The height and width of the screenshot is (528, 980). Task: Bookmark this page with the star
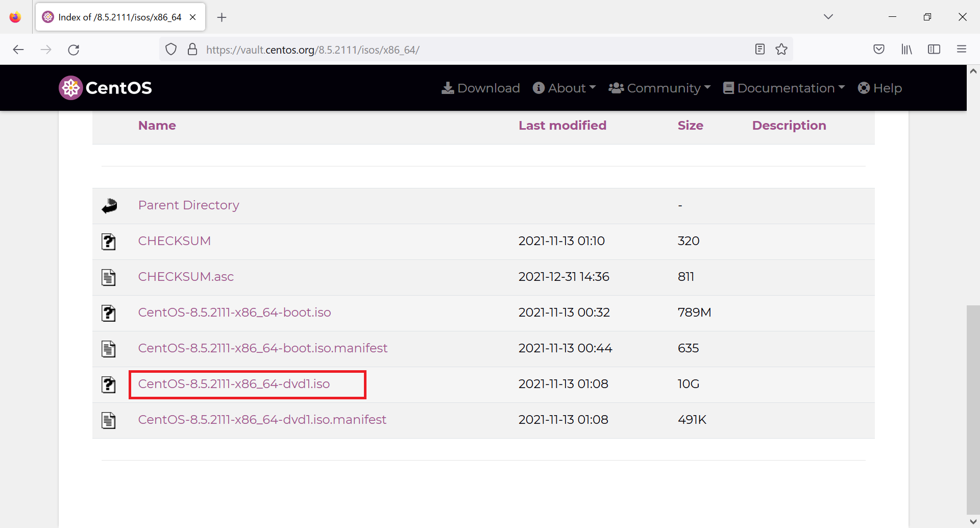click(x=781, y=49)
